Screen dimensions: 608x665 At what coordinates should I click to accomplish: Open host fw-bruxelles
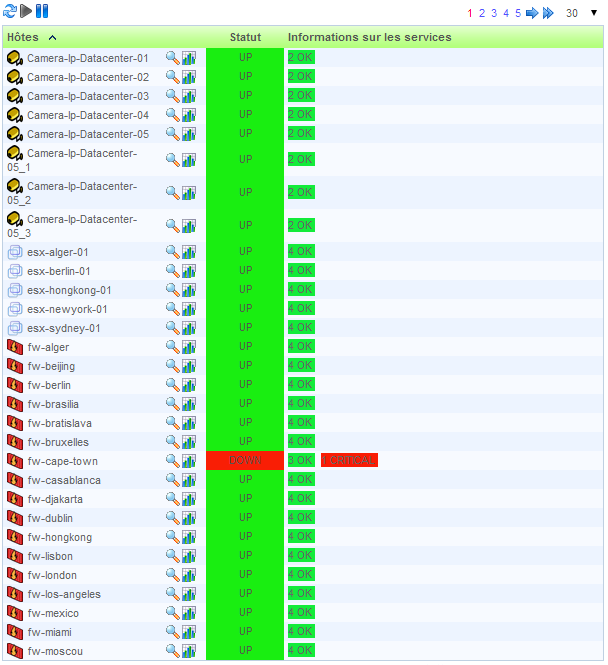point(58,442)
